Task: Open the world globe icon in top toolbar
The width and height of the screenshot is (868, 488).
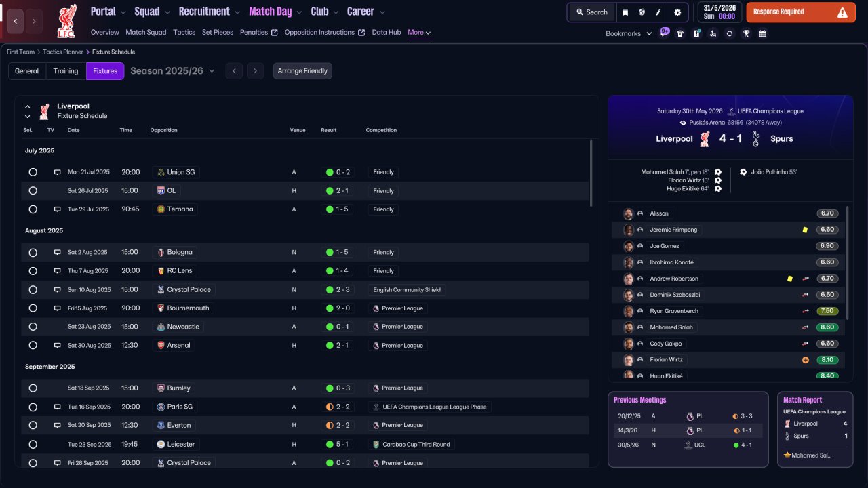Action: click(642, 12)
